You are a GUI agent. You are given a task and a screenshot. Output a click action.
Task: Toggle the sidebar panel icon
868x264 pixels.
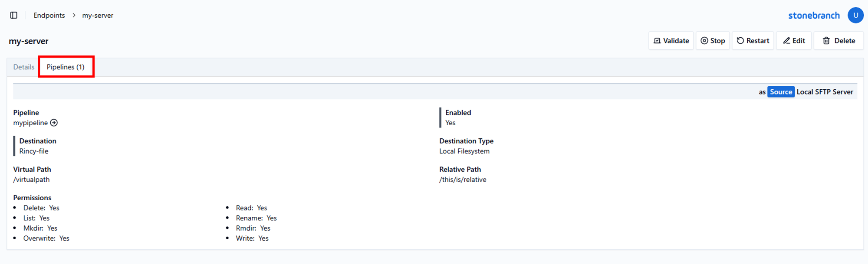click(x=14, y=15)
